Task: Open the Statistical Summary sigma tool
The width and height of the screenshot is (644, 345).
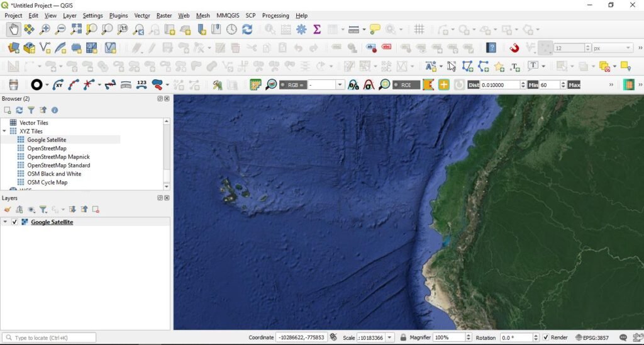Action: (x=317, y=29)
